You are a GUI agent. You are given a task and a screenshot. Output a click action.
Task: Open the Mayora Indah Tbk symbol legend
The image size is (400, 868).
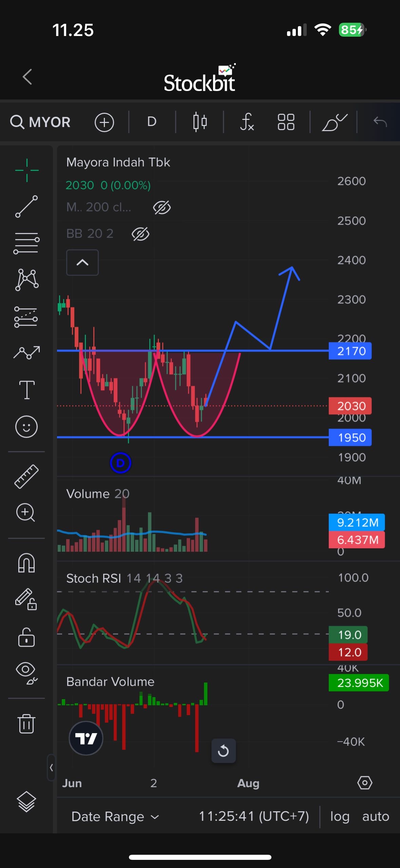click(x=118, y=162)
